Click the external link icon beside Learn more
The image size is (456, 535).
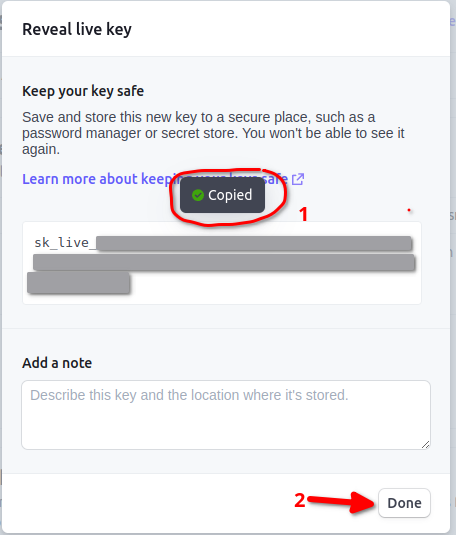(298, 179)
